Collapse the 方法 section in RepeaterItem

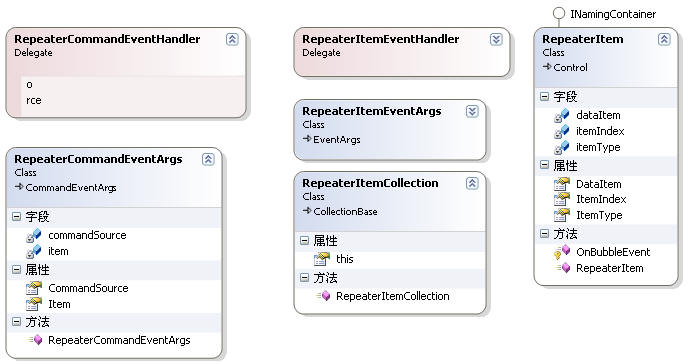point(544,233)
